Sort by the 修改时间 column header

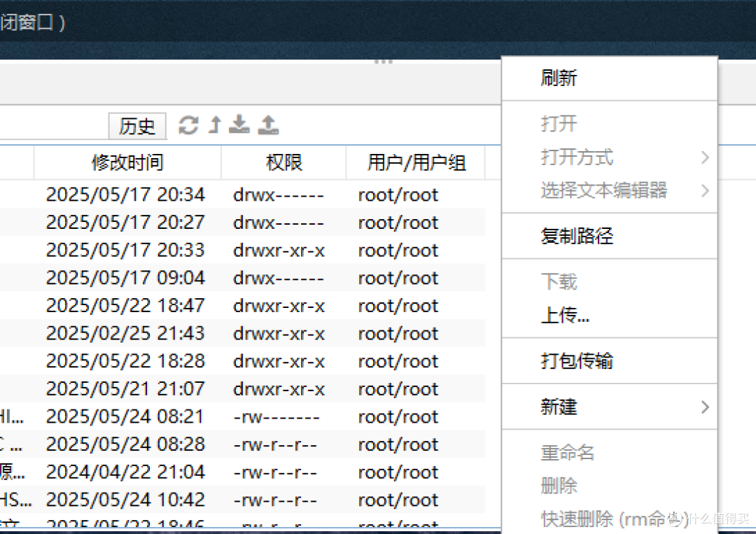[128, 163]
